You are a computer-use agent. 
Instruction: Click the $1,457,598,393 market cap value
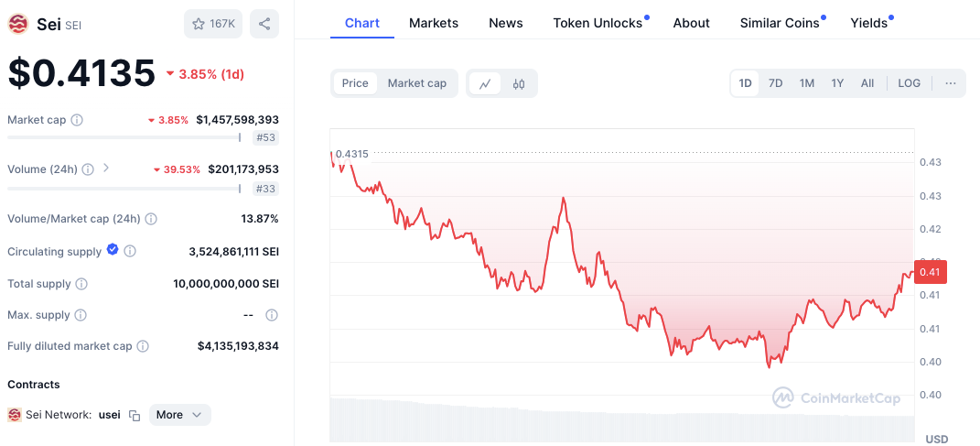[238, 119]
